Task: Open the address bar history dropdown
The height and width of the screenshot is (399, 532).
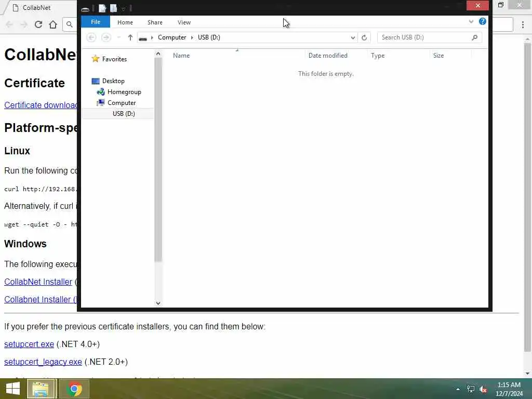Action: (x=353, y=37)
